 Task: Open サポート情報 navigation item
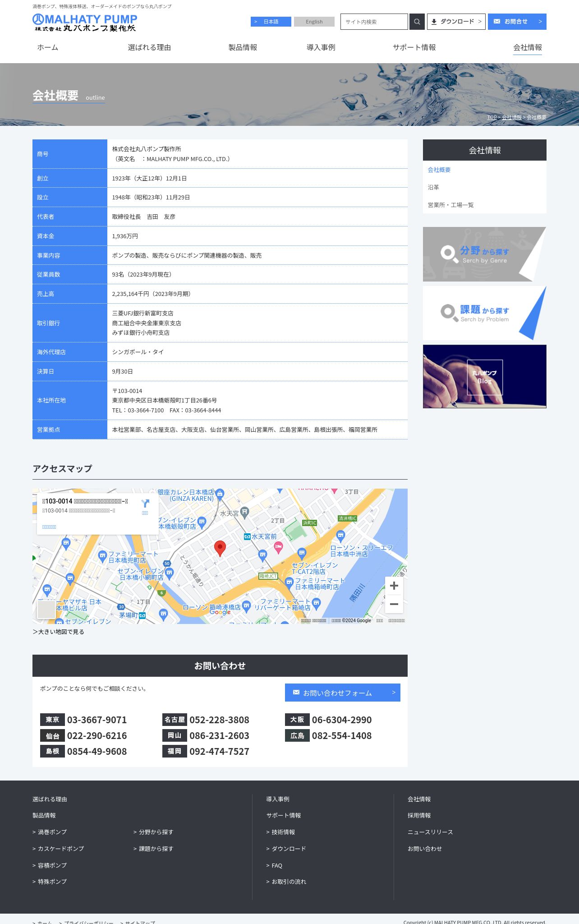pyautogui.click(x=414, y=47)
